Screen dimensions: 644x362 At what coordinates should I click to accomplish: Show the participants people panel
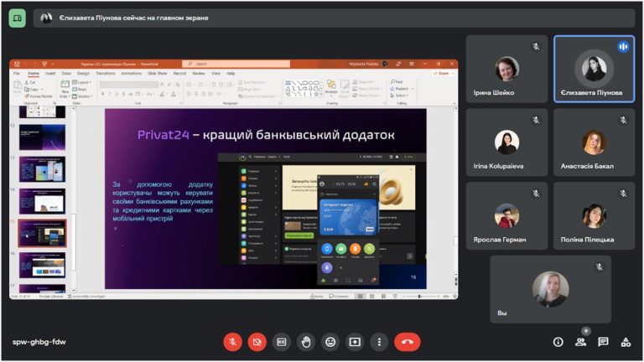[x=581, y=342]
